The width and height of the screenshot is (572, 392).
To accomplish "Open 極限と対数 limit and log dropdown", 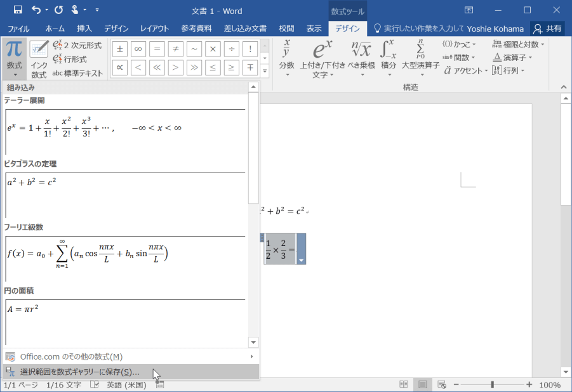I will pyautogui.click(x=517, y=44).
